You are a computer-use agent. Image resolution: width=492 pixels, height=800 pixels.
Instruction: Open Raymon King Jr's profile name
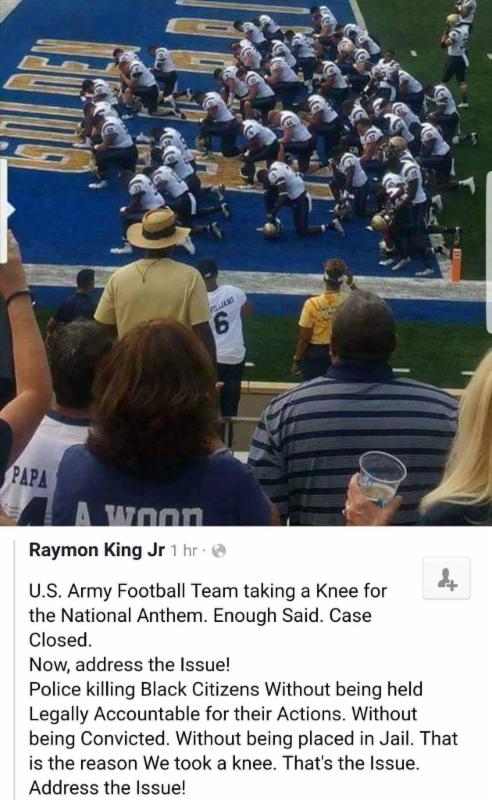[x=97, y=550]
